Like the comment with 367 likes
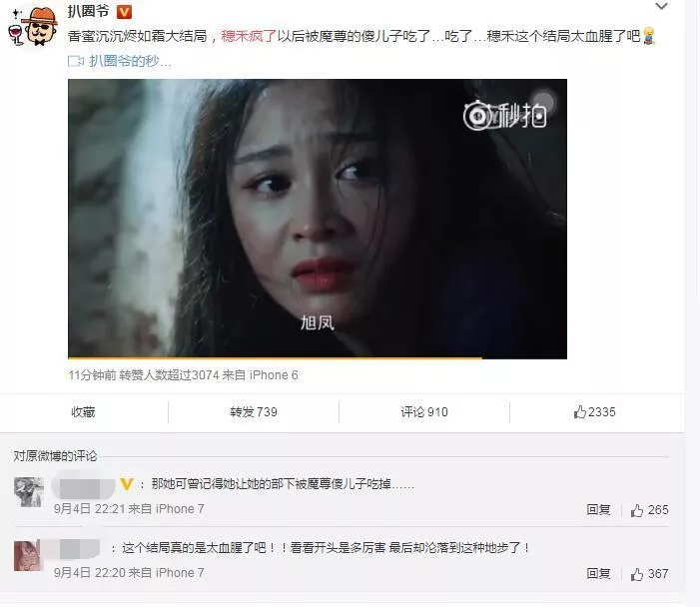Image resolution: width=700 pixels, height=607 pixels. pos(649,573)
